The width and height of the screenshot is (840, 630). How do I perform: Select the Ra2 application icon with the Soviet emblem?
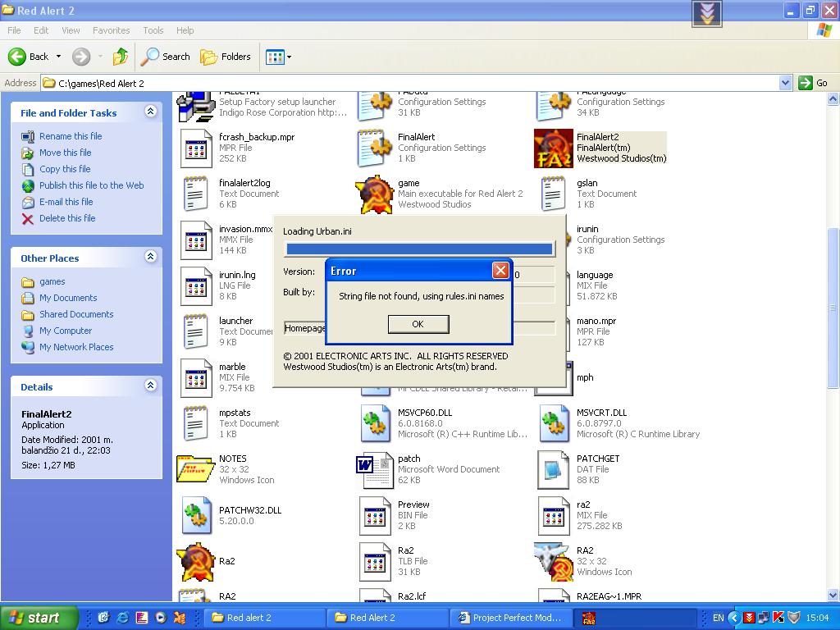tap(196, 561)
